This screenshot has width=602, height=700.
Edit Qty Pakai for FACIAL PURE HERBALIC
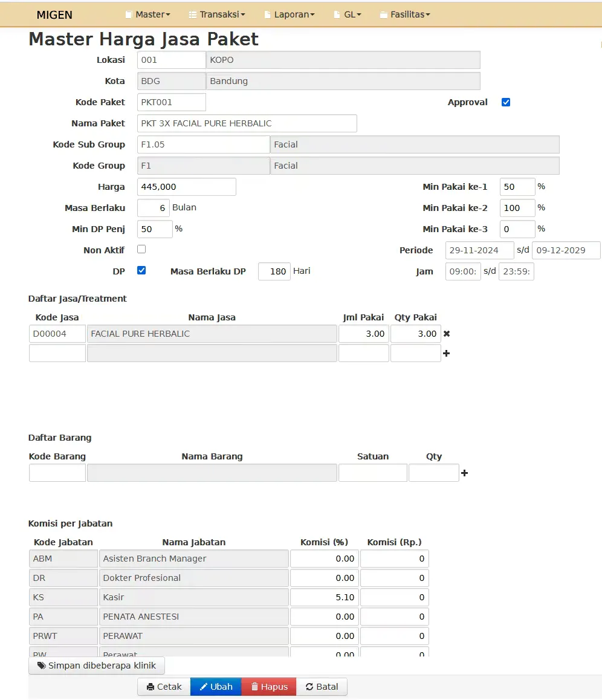415,334
